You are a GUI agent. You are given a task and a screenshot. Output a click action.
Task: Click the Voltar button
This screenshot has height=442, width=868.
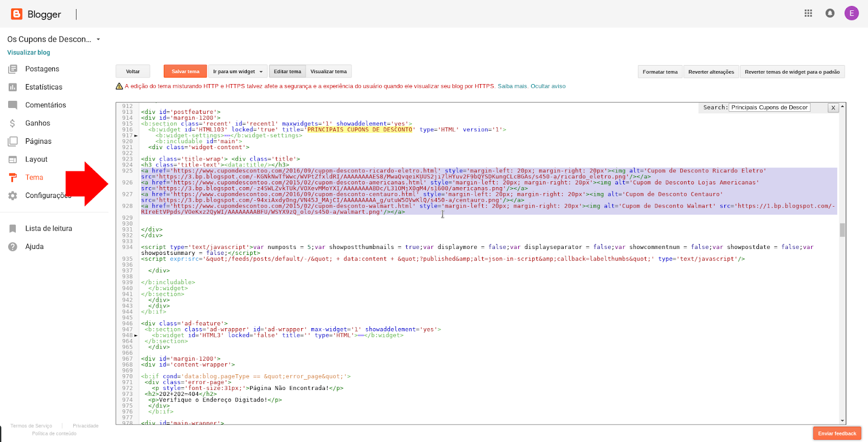click(x=133, y=72)
